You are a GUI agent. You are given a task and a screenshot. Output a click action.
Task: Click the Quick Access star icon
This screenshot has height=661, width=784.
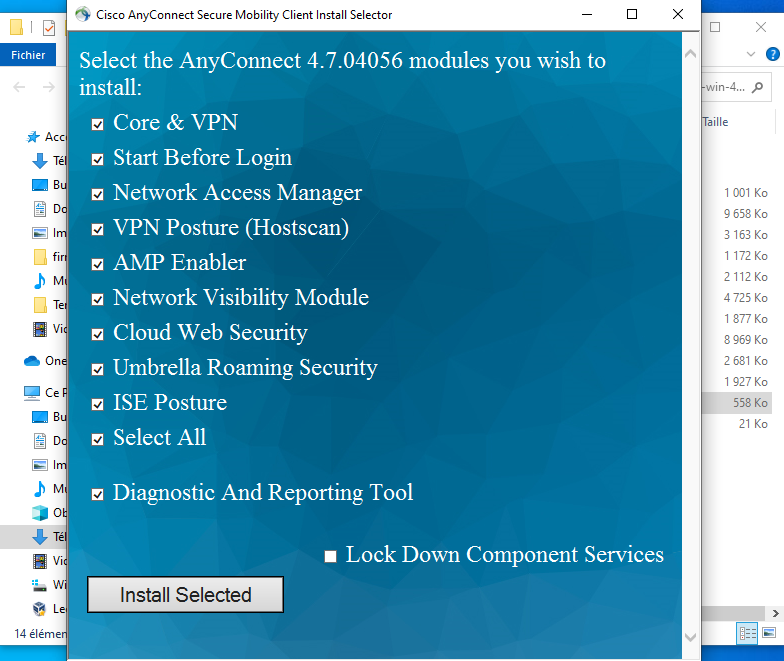(x=33, y=137)
